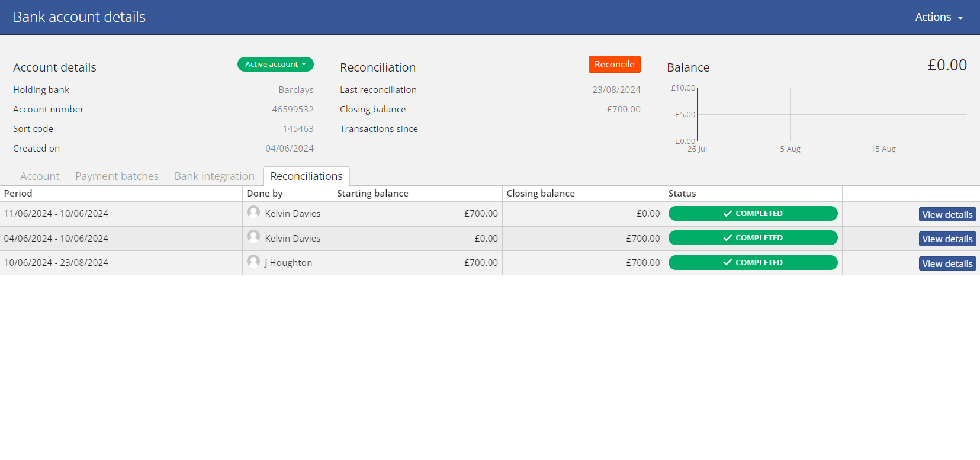The height and width of the screenshot is (460, 980).
Task: Click the Bank account details page title
Action: [79, 17]
